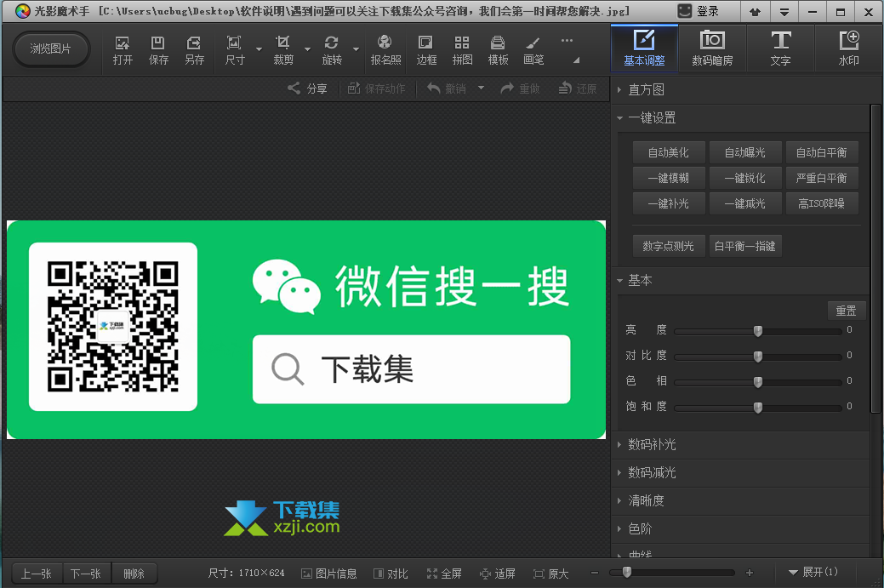Click the bottom zoom slider handle

click(627, 572)
